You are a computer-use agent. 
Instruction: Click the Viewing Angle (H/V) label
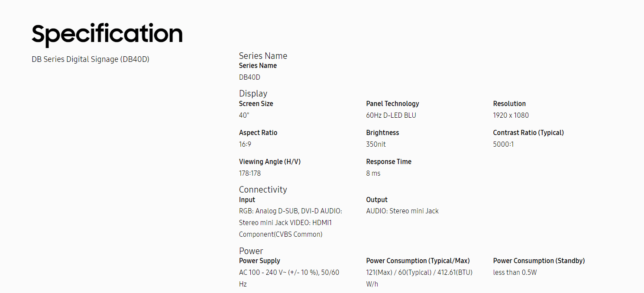[270, 162]
